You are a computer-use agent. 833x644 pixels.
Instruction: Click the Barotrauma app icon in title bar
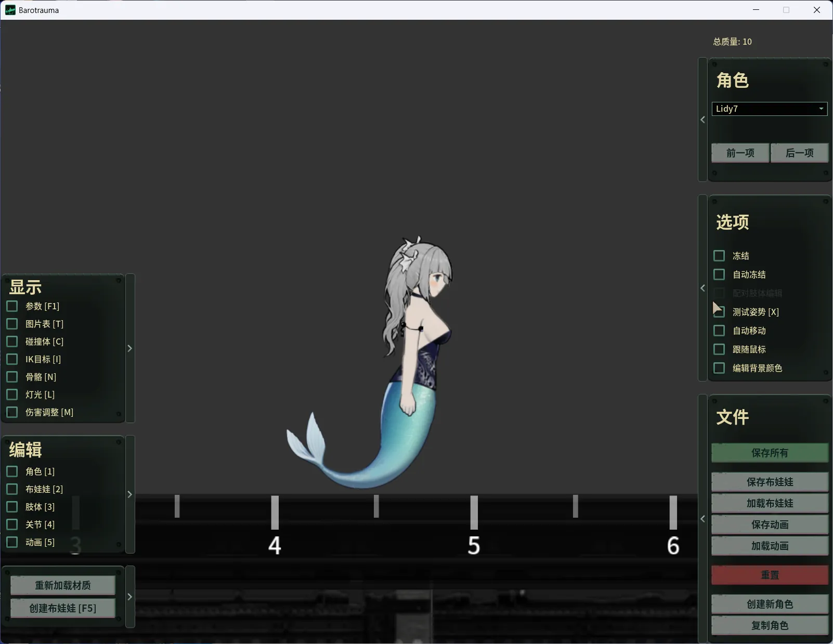(x=10, y=10)
